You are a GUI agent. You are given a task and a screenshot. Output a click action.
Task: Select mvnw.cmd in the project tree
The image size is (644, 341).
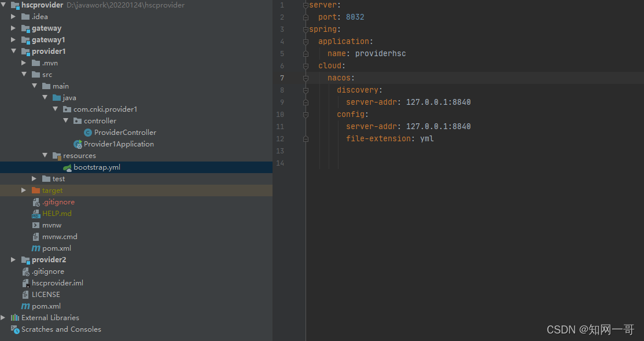tap(60, 237)
